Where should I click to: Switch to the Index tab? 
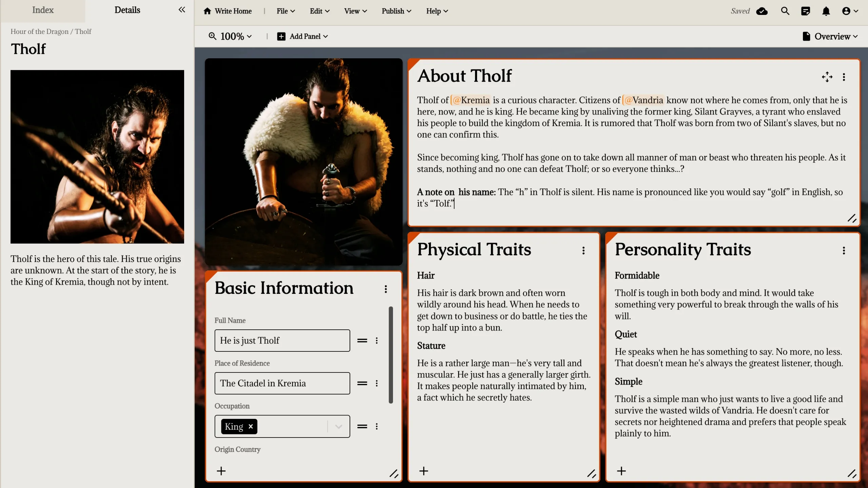pos(43,10)
